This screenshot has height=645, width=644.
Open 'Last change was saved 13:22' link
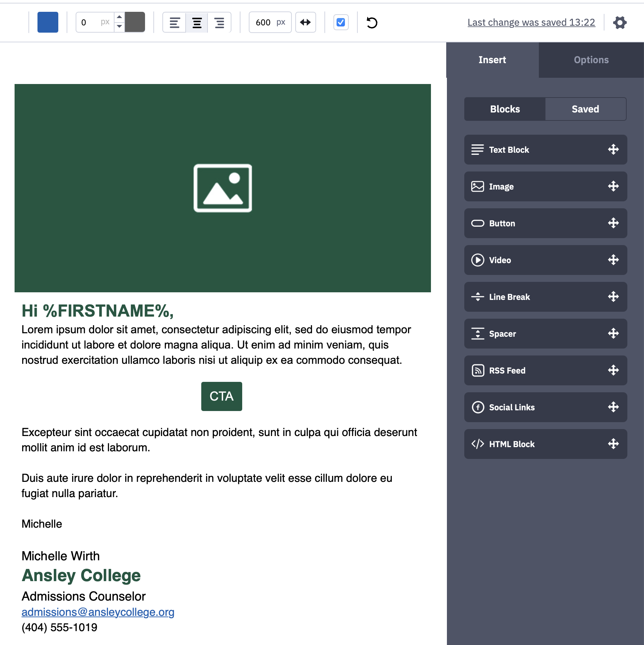tap(531, 22)
